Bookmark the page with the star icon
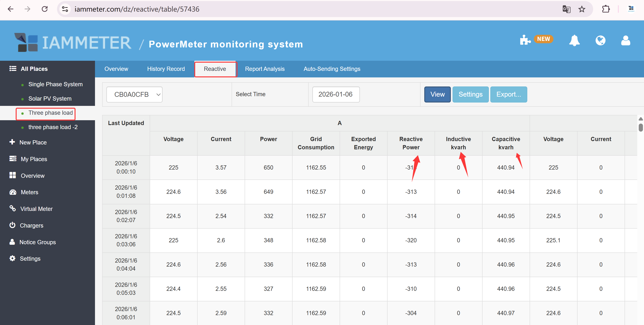Screen dimensions: 644x325 click(582, 9)
